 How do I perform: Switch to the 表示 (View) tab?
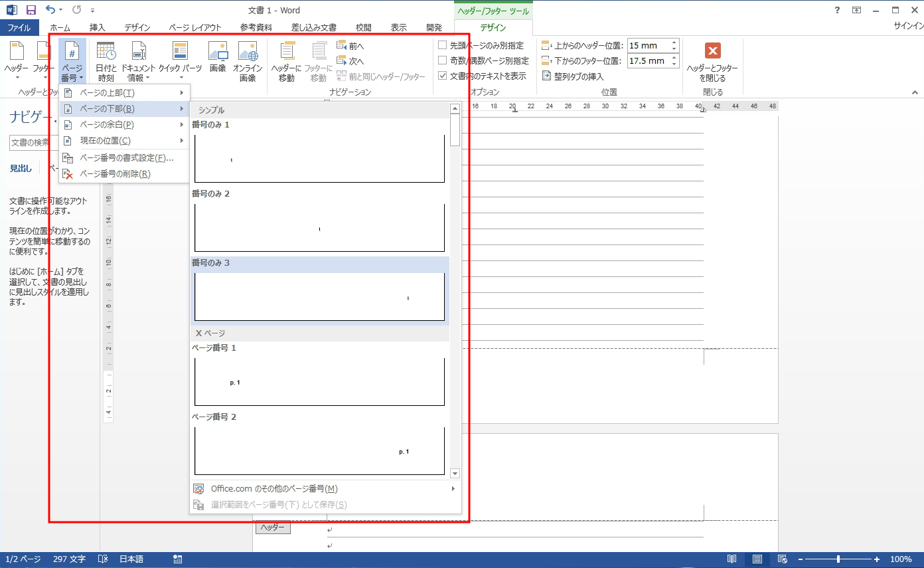399,28
